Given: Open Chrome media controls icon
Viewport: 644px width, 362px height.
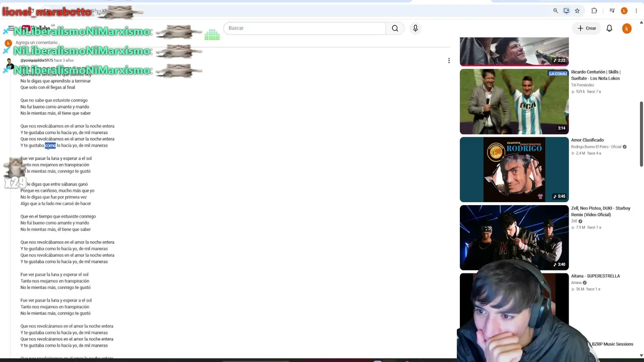Looking at the screenshot, I should tap(612, 11).
